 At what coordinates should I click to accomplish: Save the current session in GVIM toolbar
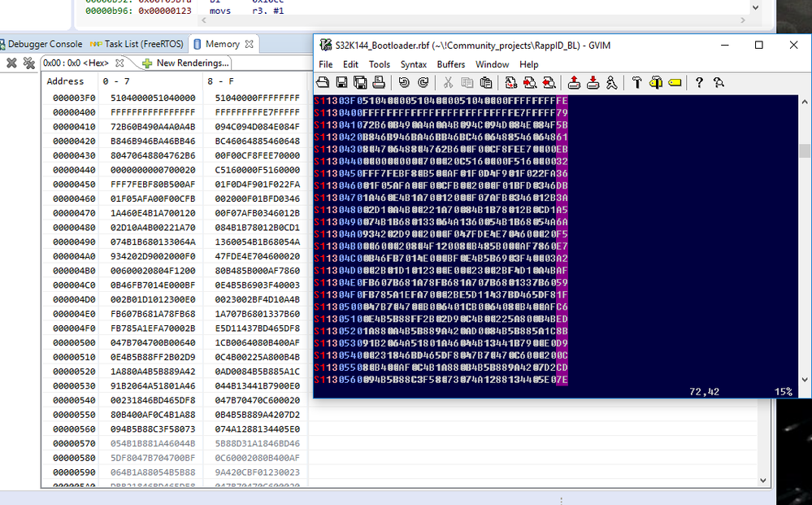pyautogui.click(x=593, y=82)
